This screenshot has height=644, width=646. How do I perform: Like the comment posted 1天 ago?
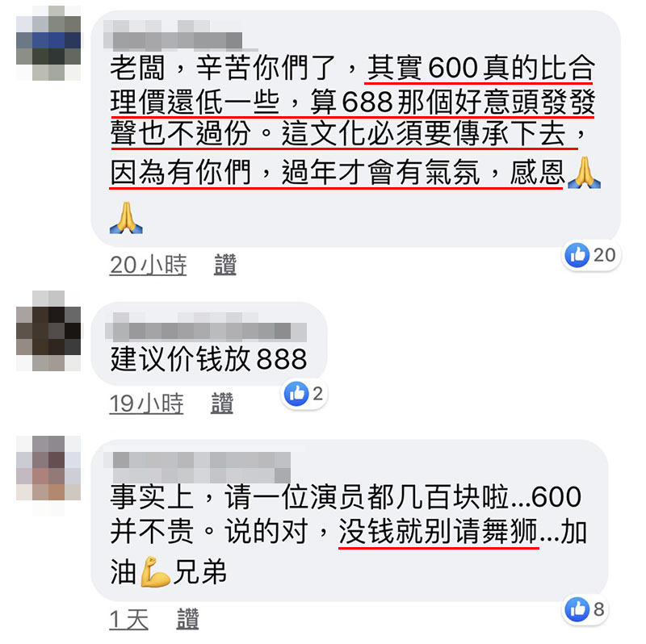tap(188, 619)
